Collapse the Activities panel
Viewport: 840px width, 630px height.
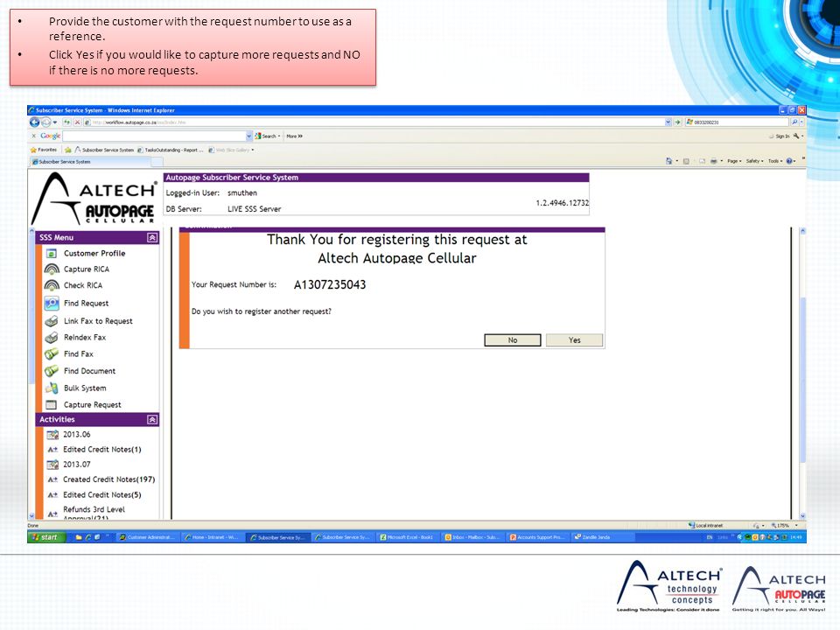coord(152,419)
